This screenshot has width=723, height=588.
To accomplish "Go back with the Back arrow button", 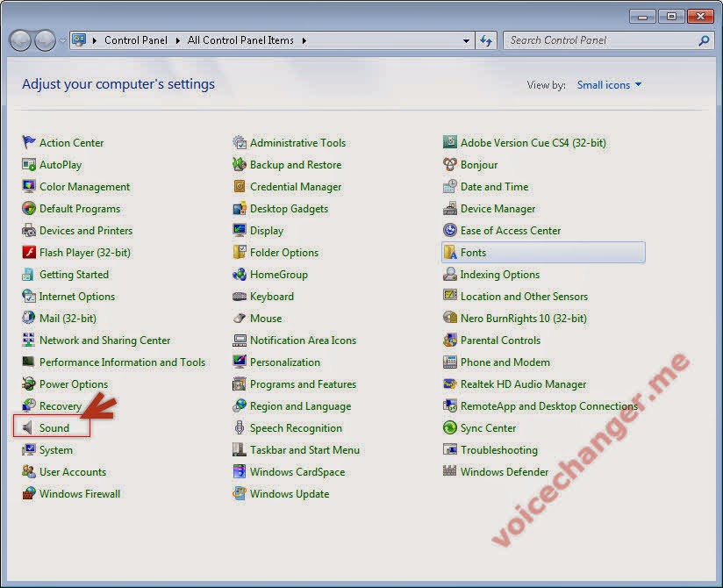I will click(x=20, y=40).
